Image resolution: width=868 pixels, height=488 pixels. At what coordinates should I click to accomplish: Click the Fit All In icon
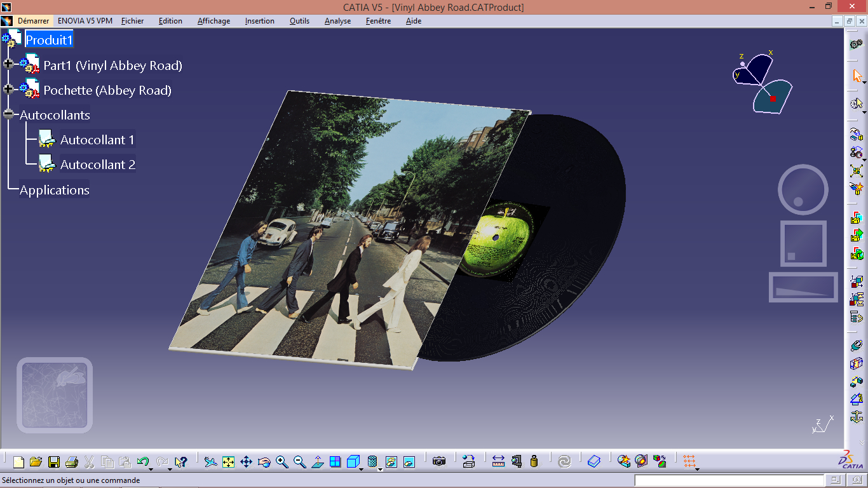coord(229,462)
